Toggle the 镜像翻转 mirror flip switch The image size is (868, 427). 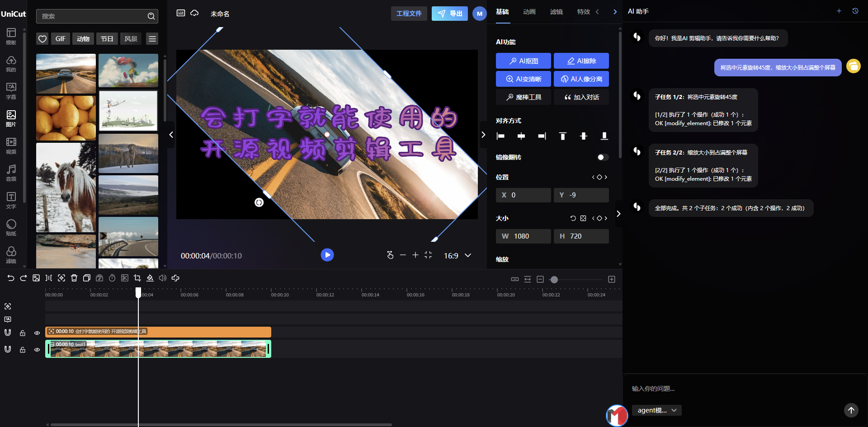pos(603,157)
